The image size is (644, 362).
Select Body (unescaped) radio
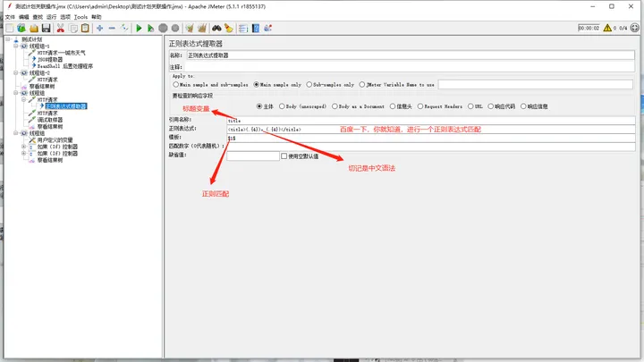tap(282, 106)
